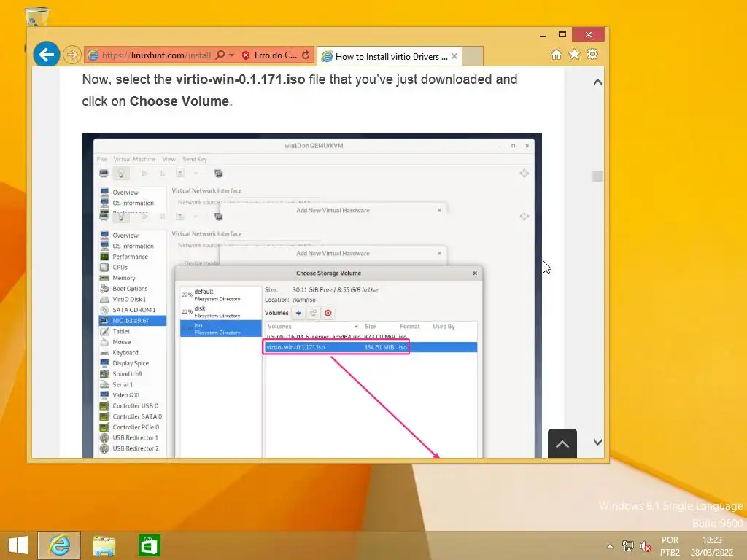Click the dark back-to-top chevron button

point(562,443)
